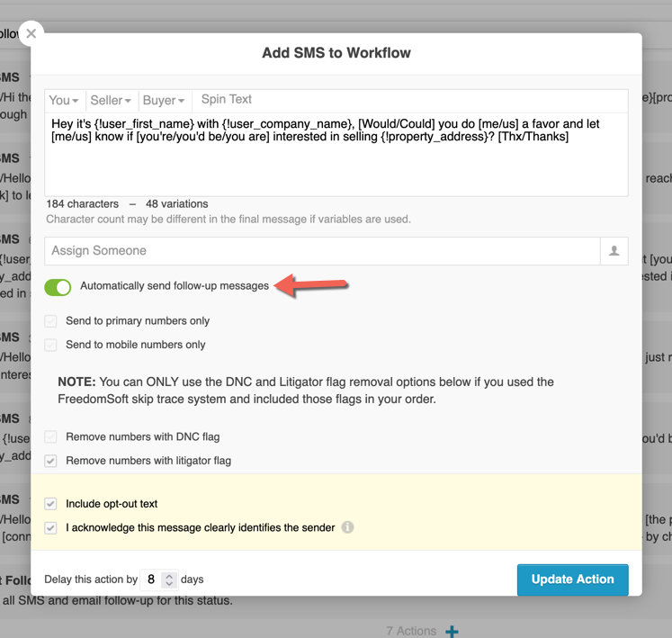This screenshot has height=638, width=672.
Task: Click the plus icon beside 7 Actions
Action: (x=452, y=631)
